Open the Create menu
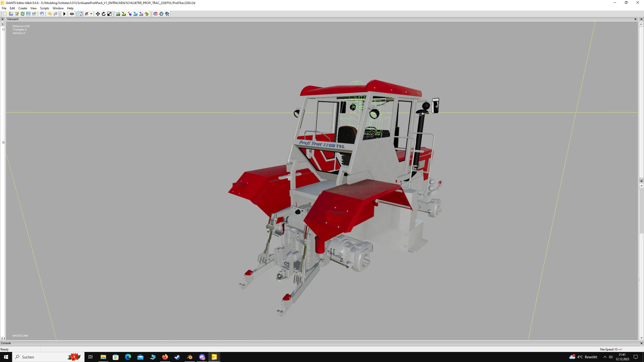Image resolution: width=644 pixels, height=362 pixels. pos(22,8)
